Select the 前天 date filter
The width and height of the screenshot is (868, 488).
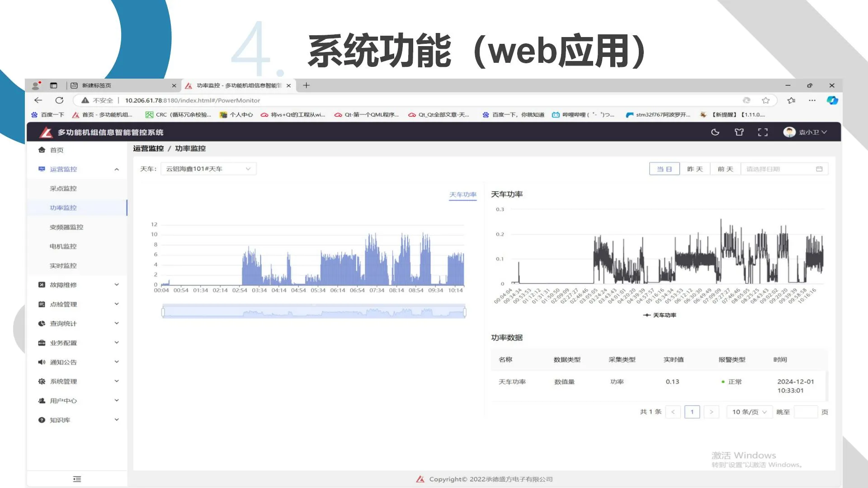tap(725, 169)
